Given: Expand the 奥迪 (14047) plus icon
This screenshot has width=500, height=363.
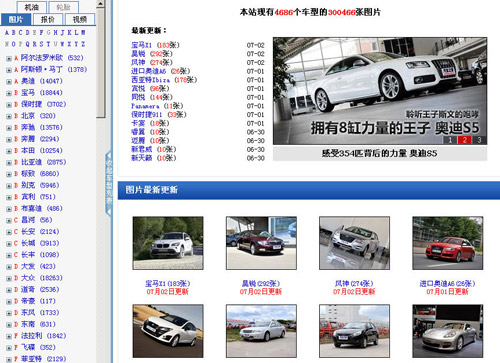Looking at the screenshot, I should point(9,82).
